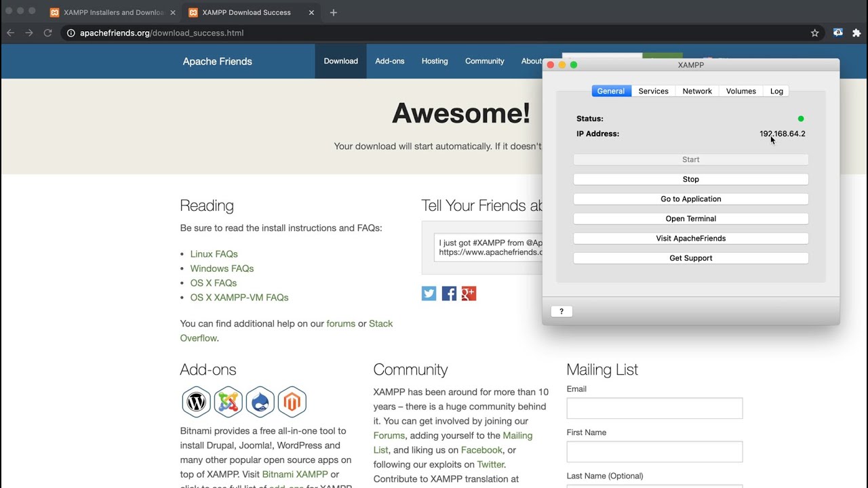Click the IP address 192.168.64.2 value
This screenshot has height=488, width=868.
[x=783, y=134]
